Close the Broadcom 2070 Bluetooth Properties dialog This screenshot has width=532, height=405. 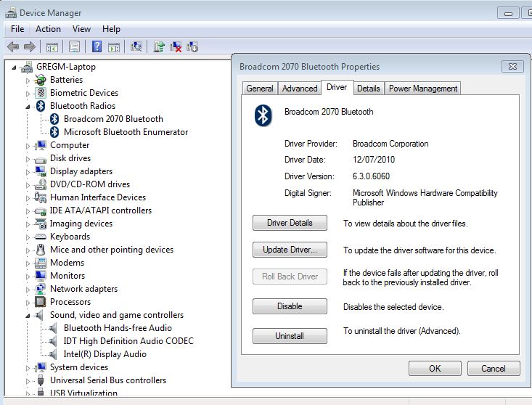click(509, 67)
